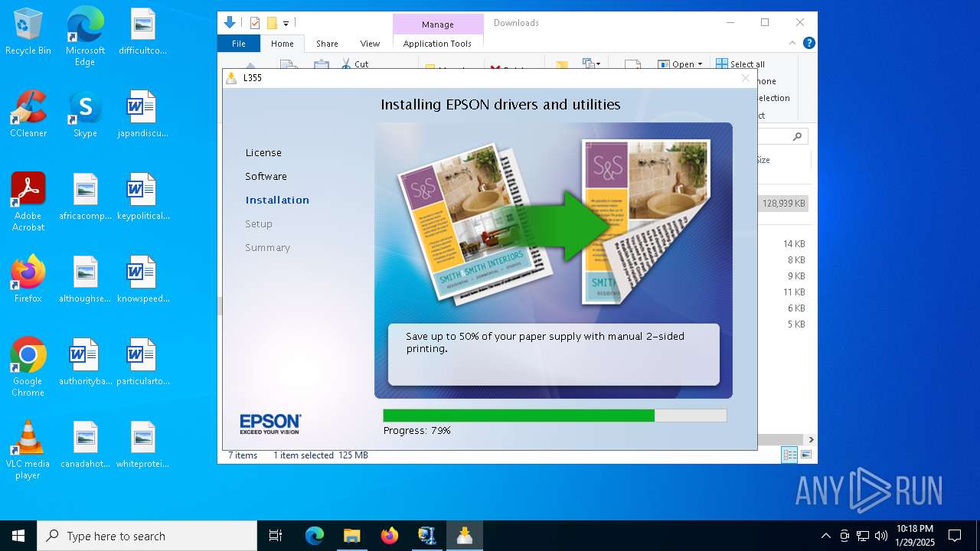This screenshot has height=551, width=980.
Task: Click the taskbar clock showing 10:18 PM
Action: click(915, 536)
